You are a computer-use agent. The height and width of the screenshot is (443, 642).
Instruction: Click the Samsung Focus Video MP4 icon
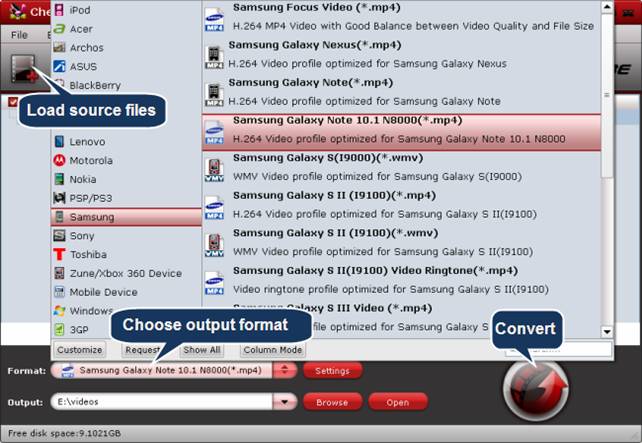pos(215,19)
